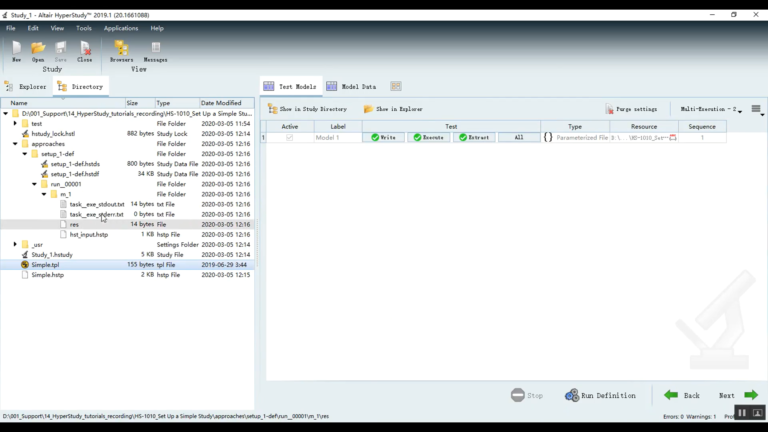768x432 pixels.
Task: Open the Multi-Execution dropdown
Action: (711, 109)
